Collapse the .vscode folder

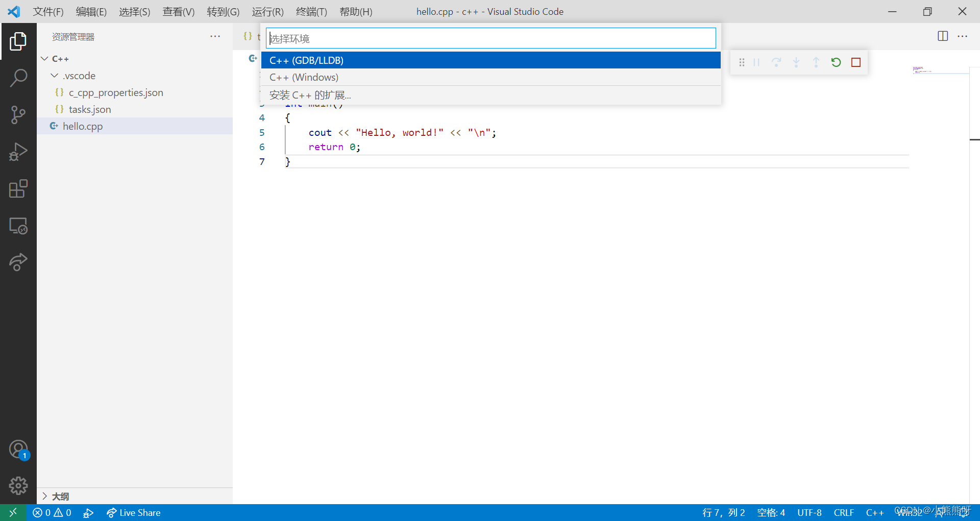click(x=135, y=76)
